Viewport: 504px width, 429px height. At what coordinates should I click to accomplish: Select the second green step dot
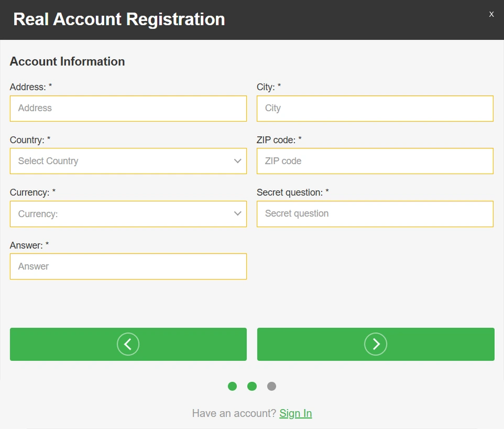coord(252,386)
